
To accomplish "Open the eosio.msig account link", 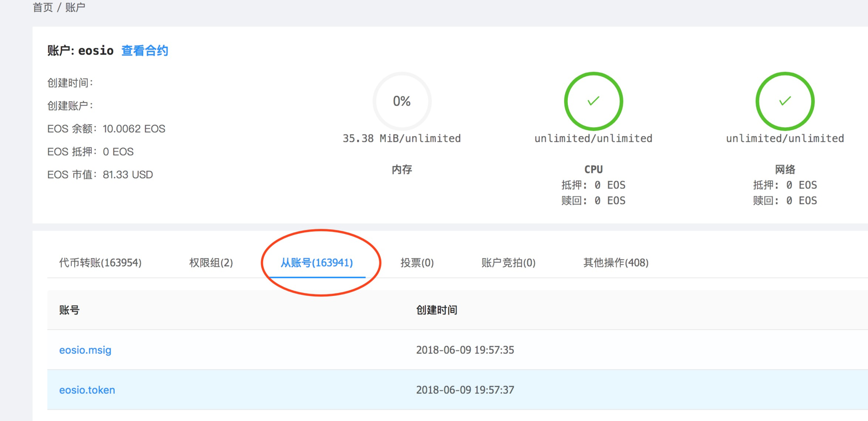I will click(85, 350).
